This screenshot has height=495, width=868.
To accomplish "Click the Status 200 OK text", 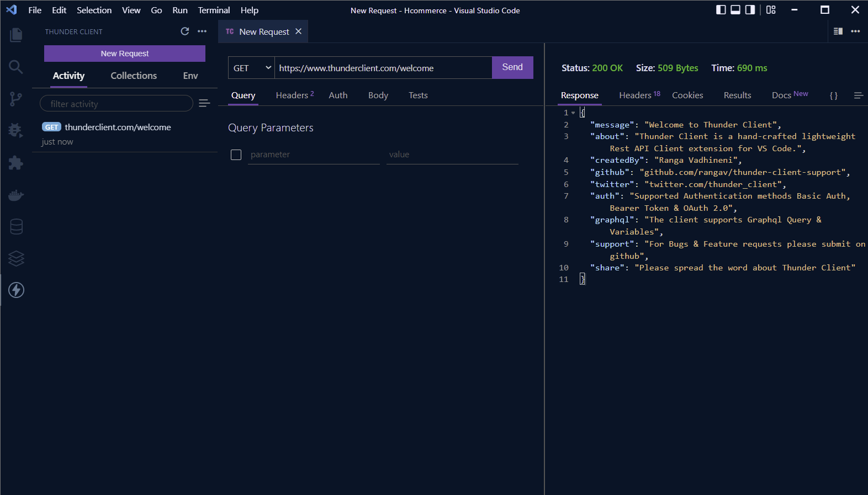I will click(592, 68).
